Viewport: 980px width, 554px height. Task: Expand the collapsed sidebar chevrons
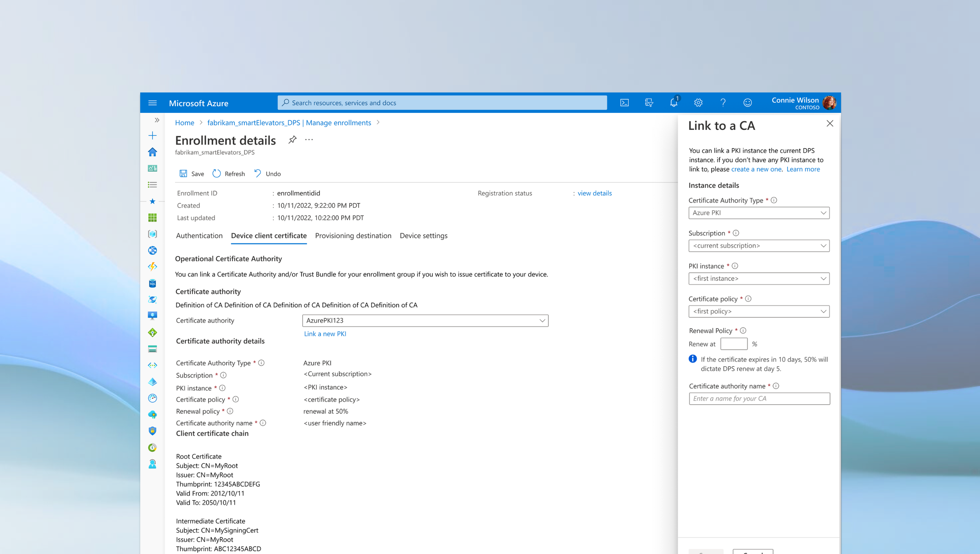tap(157, 120)
